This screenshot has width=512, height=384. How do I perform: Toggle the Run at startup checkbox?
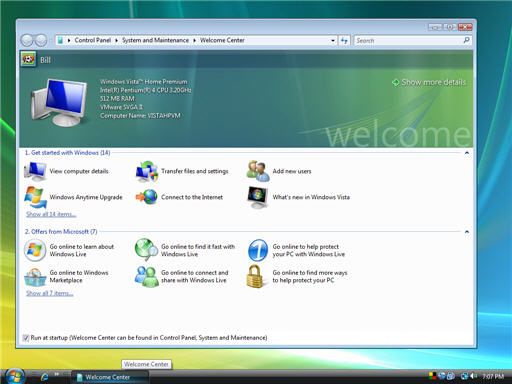tap(26, 338)
